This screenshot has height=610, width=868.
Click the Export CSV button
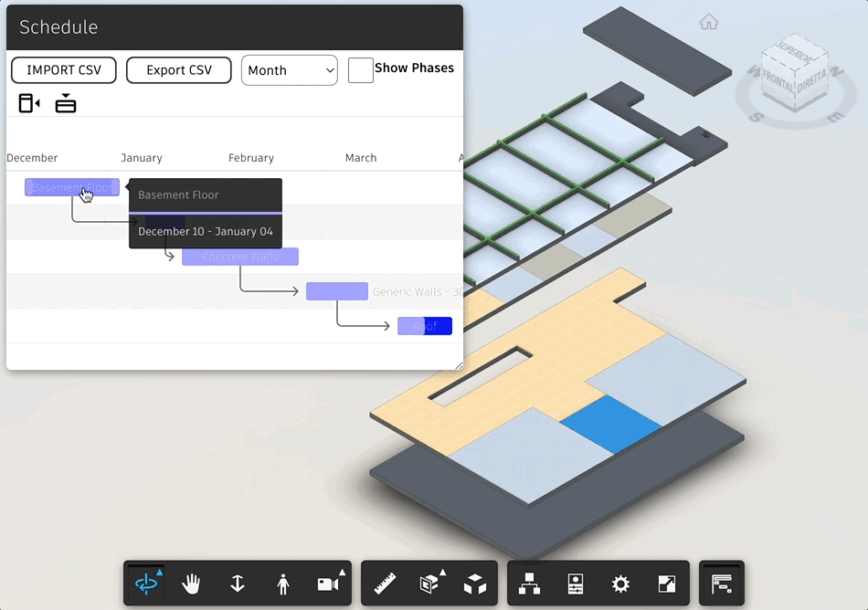[179, 69]
